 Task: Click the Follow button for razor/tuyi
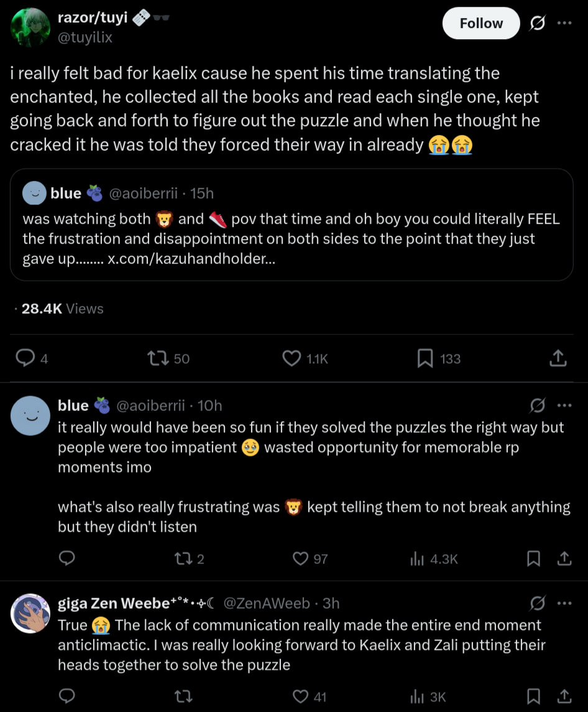[480, 24]
